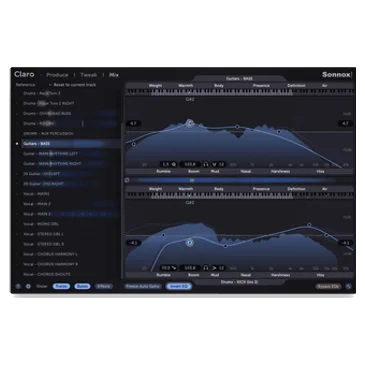The image size is (365, 365).
Task: Adjust the left 4.7 gain handle of upper EQ
Action: pyautogui.click(x=133, y=123)
